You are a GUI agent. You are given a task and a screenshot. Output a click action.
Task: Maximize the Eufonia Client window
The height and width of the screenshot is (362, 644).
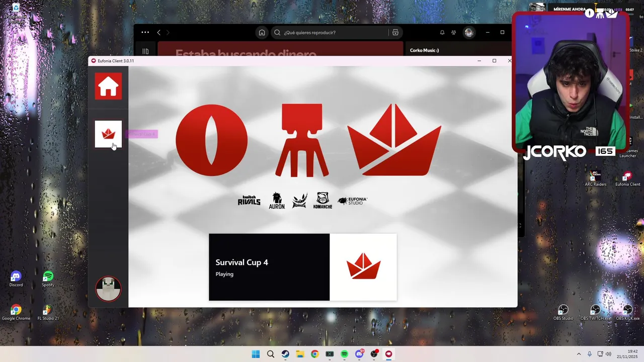494,61
